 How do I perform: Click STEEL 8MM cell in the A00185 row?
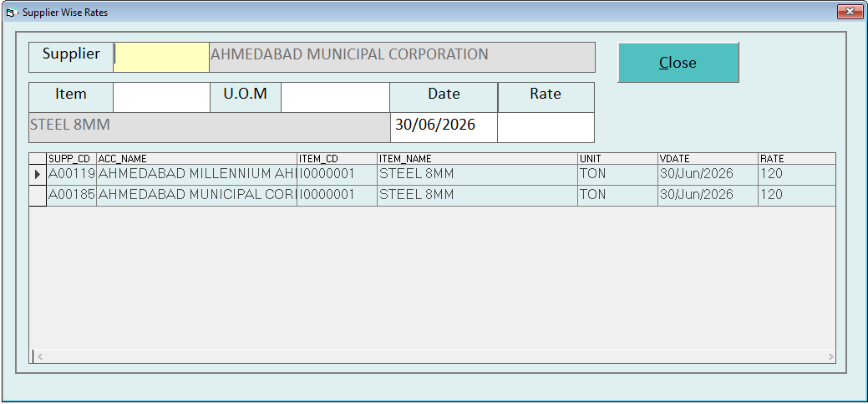pyautogui.click(x=477, y=196)
